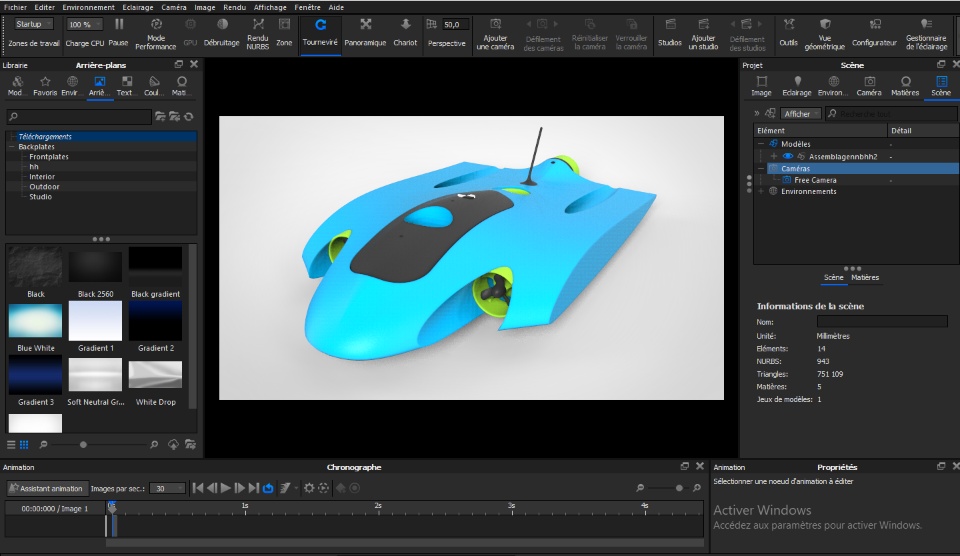Open the Configurateur
This screenshot has height=556, width=960.
point(874,32)
